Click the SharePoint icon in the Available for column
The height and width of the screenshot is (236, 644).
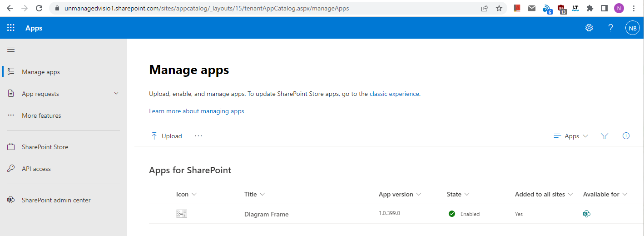click(587, 214)
